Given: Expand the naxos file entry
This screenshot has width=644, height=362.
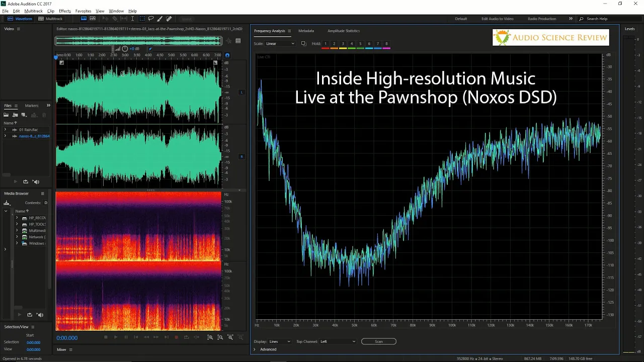Looking at the screenshot, I should coord(6,136).
